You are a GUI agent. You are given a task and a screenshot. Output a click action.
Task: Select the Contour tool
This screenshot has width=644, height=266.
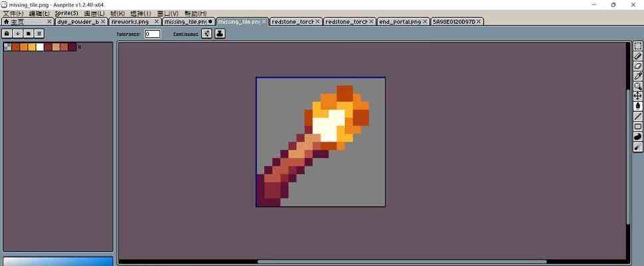638,137
